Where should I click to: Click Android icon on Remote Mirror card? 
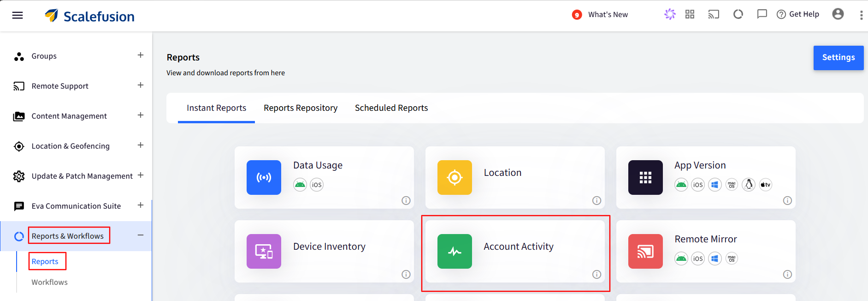point(681,259)
